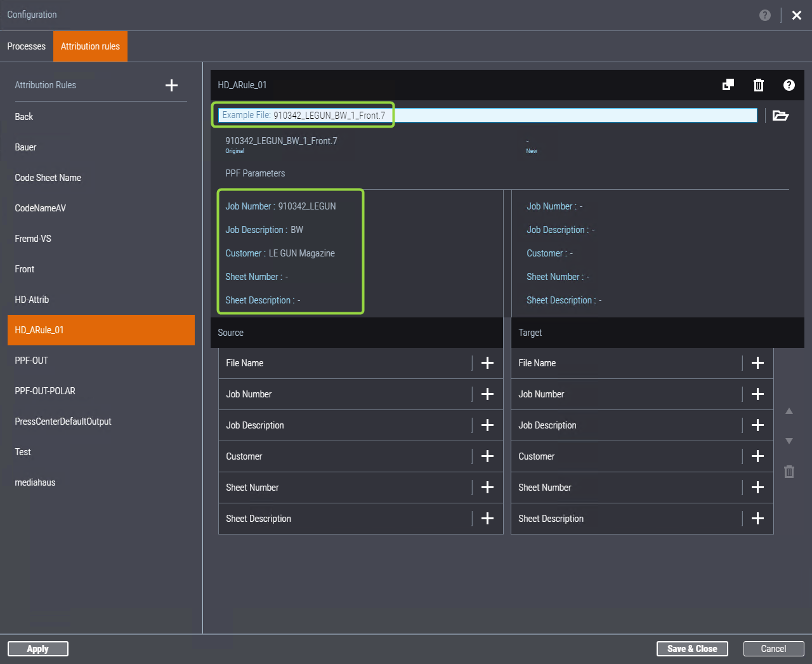Select the Attribution rules tab
This screenshot has height=664, width=812.
click(x=90, y=46)
